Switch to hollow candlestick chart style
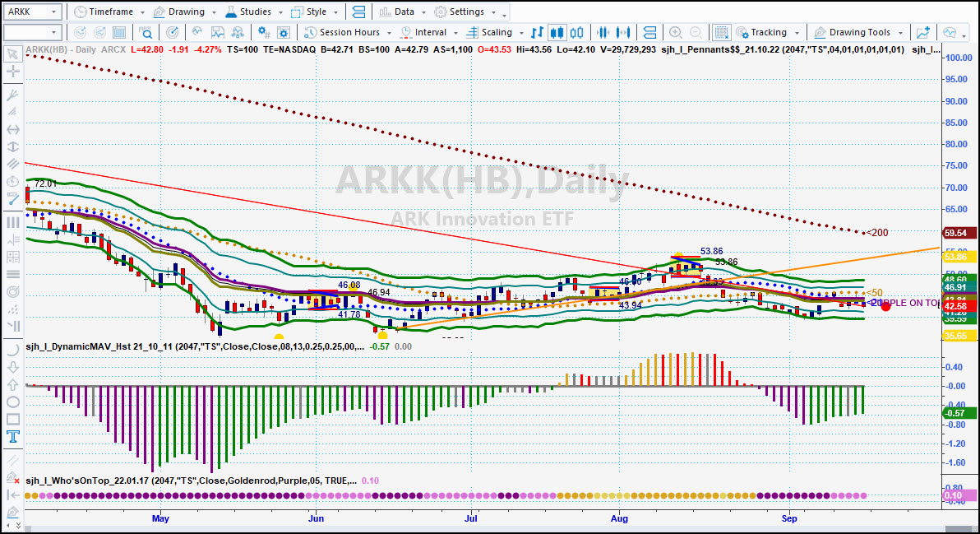 577,33
